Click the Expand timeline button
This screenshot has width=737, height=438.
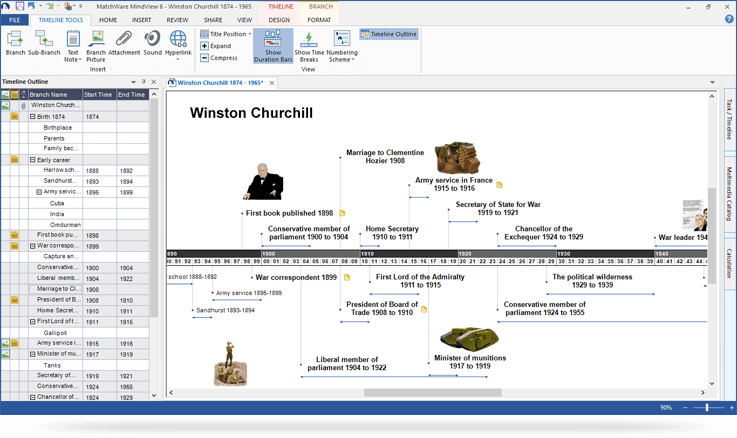pos(216,46)
